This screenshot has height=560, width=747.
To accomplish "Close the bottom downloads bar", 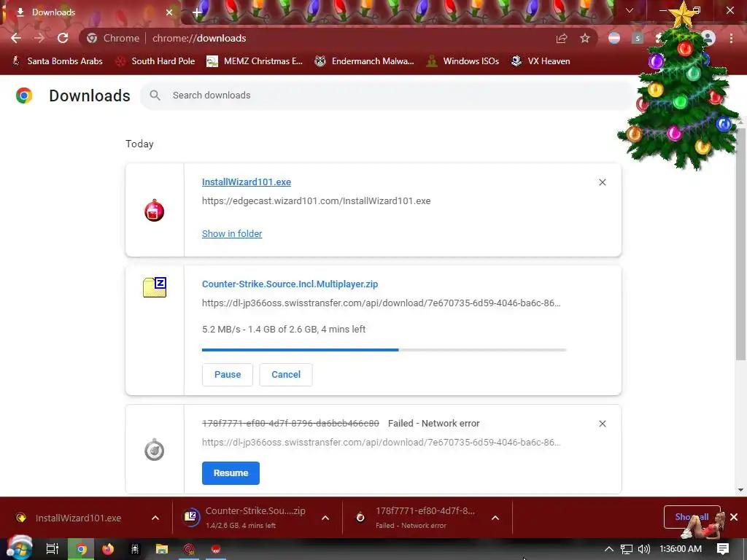I will click(x=734, y=517).
